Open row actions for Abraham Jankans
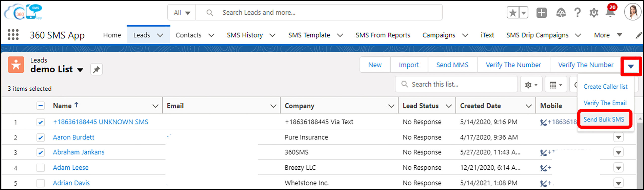The image size is (644, 190). pyautogui.click(x=618, y=152)
